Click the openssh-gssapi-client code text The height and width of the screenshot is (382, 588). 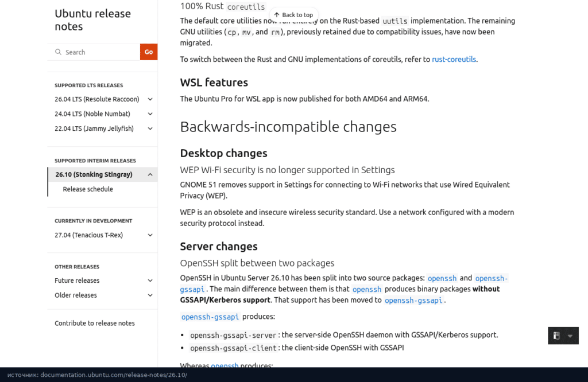(233, 348)
